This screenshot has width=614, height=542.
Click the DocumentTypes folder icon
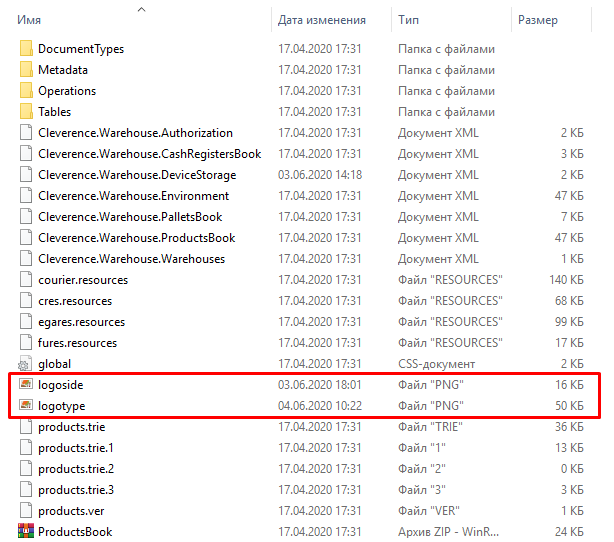[26, 49]
